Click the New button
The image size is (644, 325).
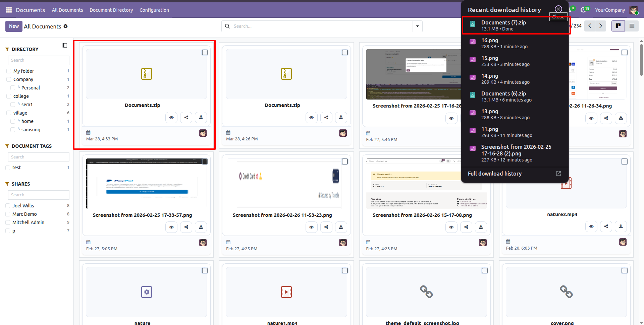[x=14, y=26]
